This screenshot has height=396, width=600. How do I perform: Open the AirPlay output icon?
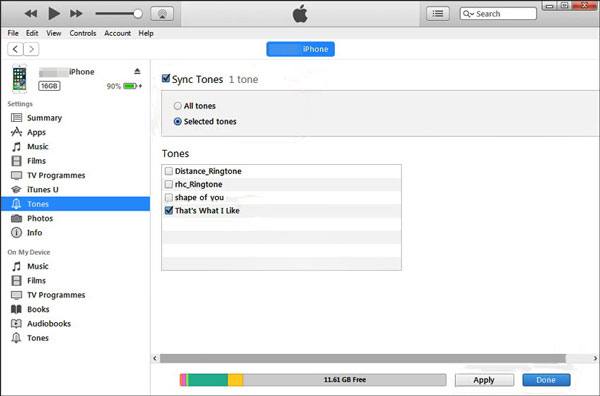(162, 14)
